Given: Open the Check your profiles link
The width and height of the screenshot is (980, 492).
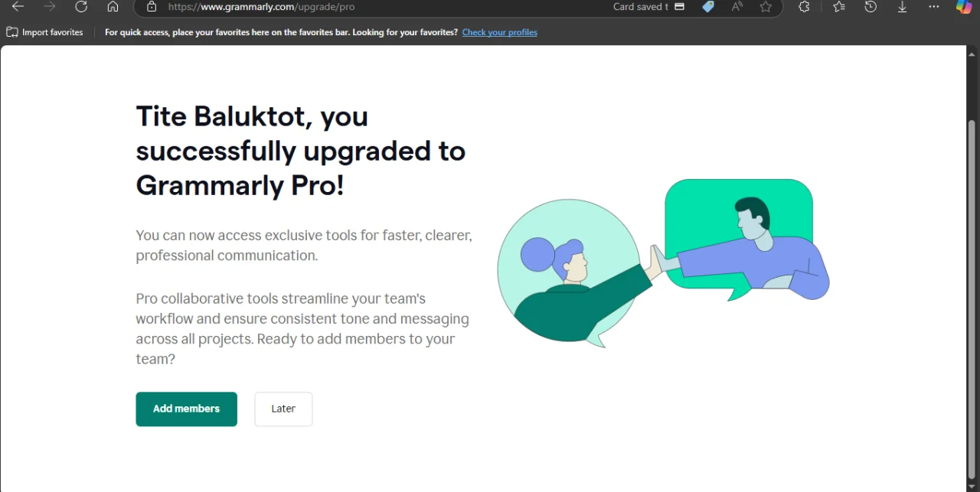Looking at the screenshot, I should pyautogui.click(x=500, y=32).
